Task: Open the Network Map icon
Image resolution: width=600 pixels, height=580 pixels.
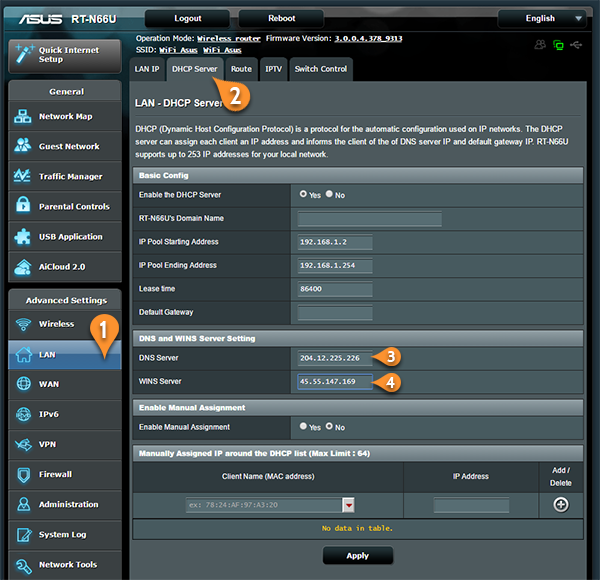Action: coord(23,116)
